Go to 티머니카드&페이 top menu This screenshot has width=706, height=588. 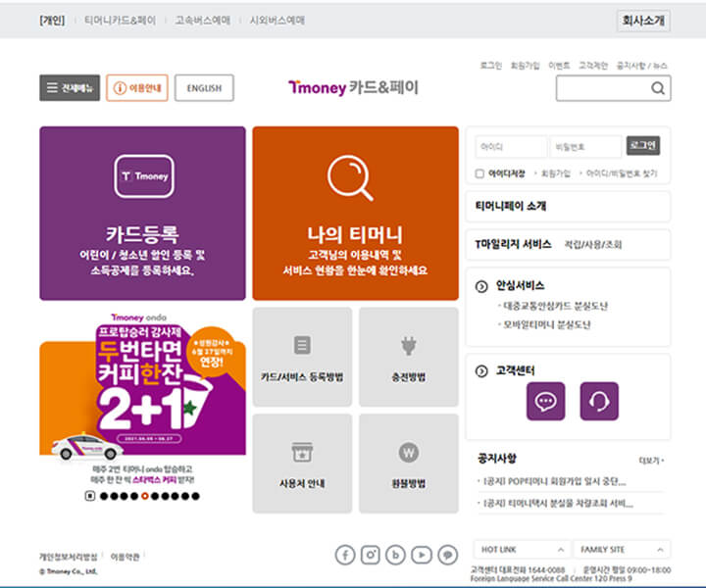[x=121, y=21]
